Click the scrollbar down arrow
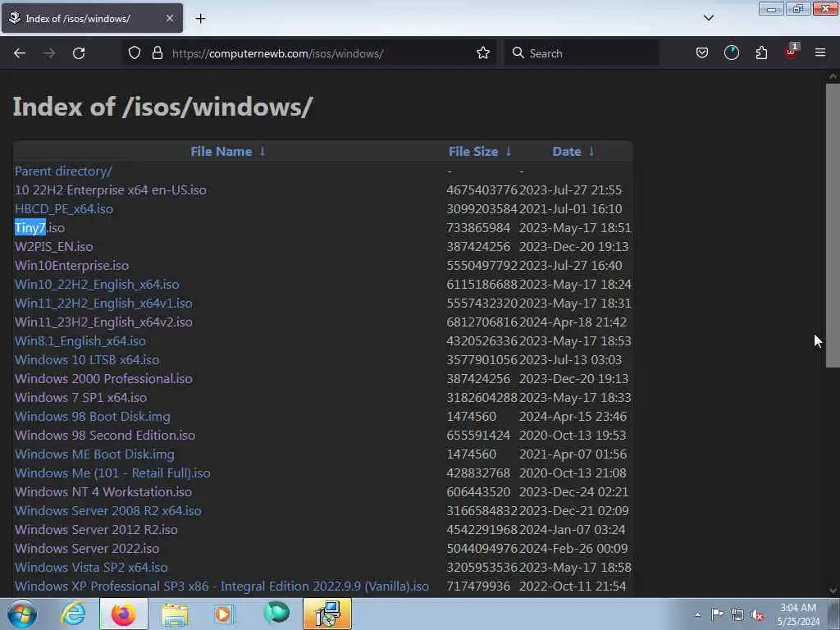 (833, 591)
